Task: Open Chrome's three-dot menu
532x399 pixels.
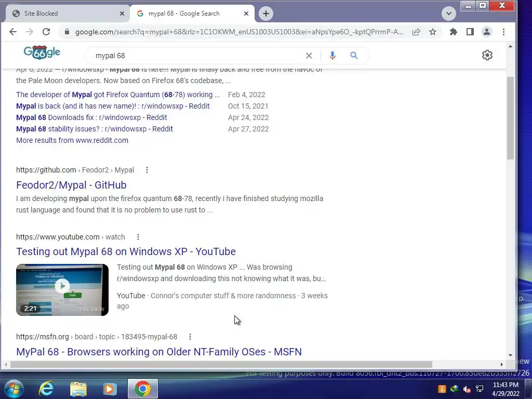Action: (503, 32)
